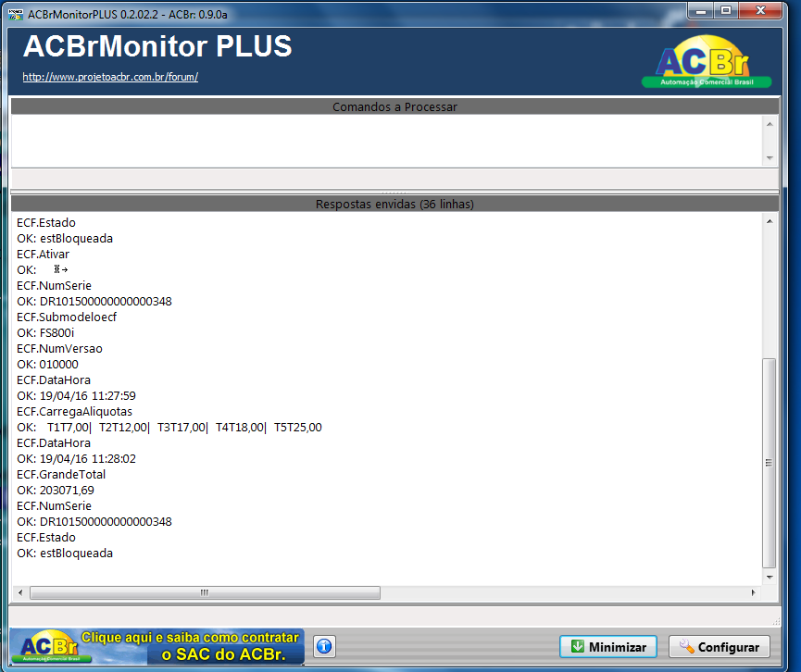Click the responses vertical scrollbar thumb

point(769,463)
